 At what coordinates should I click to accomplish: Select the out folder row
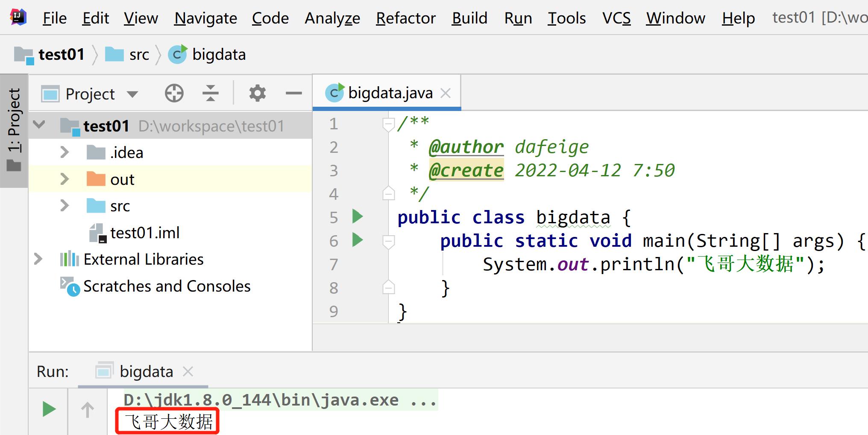170,179
